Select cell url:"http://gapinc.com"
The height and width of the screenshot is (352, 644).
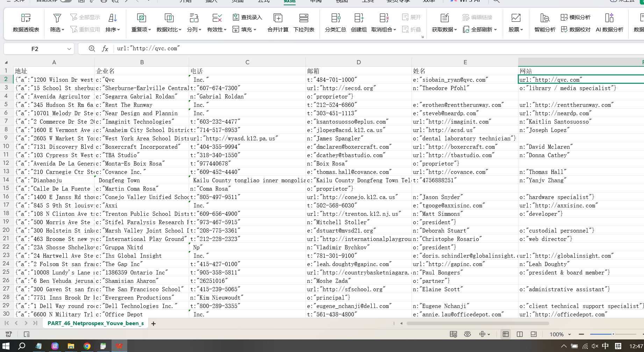click(x=465, y=264)
